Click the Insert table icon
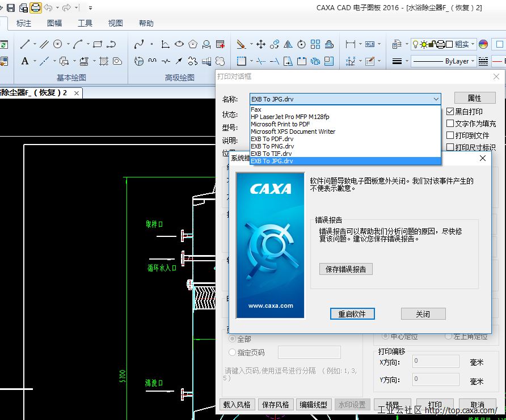This screenshot has height=420, width=506. click(221, 44)
